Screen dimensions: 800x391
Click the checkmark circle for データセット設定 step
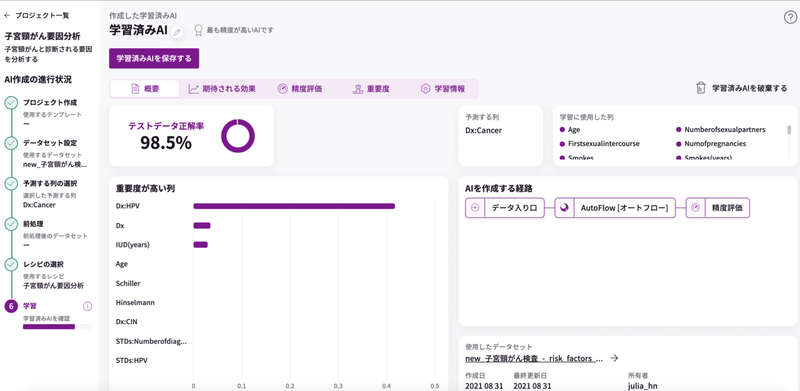[11, 143]
